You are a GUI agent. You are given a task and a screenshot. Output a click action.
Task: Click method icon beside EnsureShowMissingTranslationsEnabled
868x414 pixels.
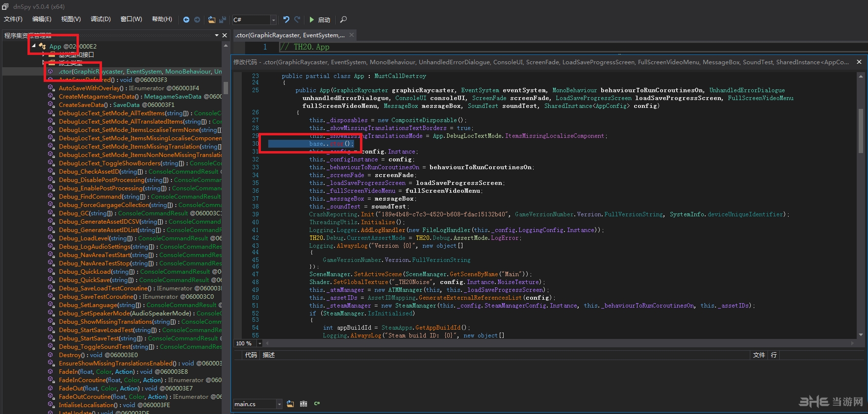point(51,363)
